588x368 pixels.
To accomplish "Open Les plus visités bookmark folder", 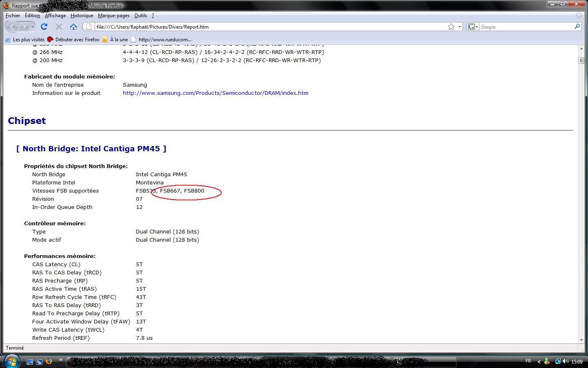I will point(24,40).
